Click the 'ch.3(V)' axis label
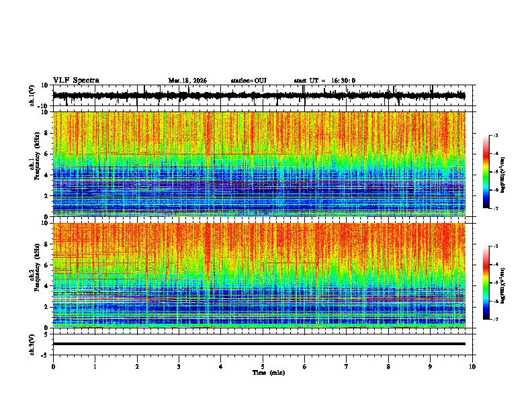 (32, 345)
